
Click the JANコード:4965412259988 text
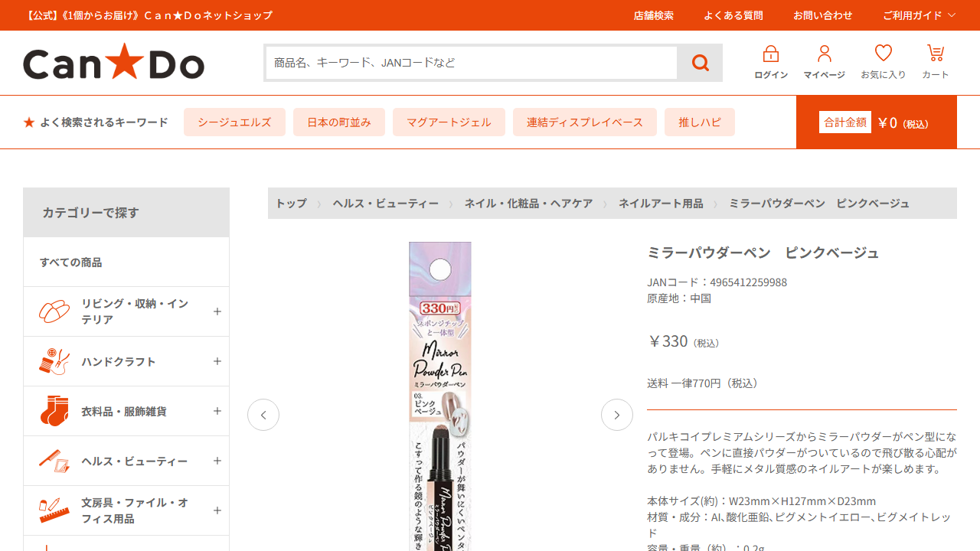coord(717,282)
